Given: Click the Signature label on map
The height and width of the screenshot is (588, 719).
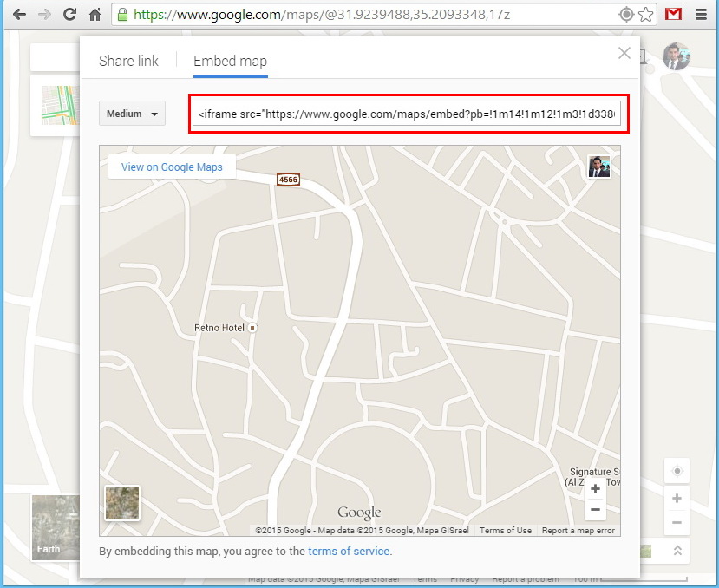Looking at the screenshot, I should (x=594, y=476).
